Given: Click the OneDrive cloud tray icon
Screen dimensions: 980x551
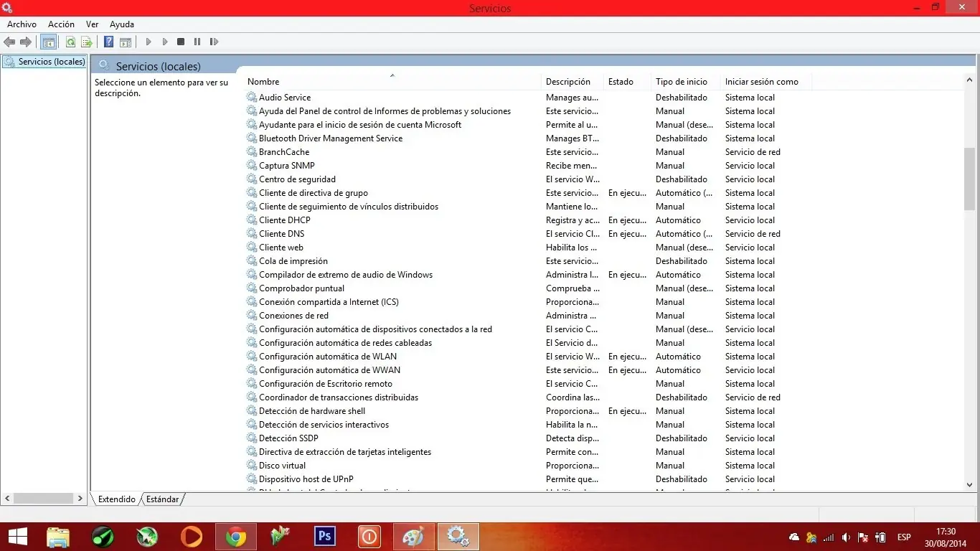Looking at the screenshot, I should point(794,537).
